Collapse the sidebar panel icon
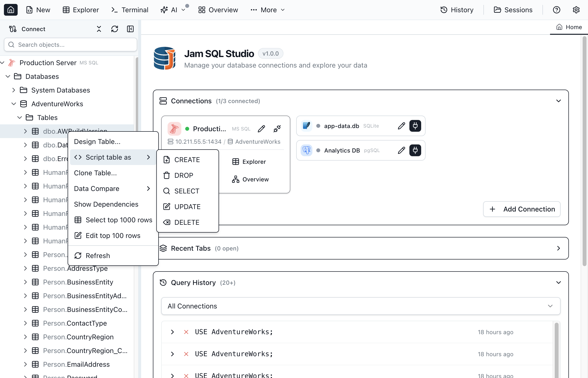 [x=130, y=29]
